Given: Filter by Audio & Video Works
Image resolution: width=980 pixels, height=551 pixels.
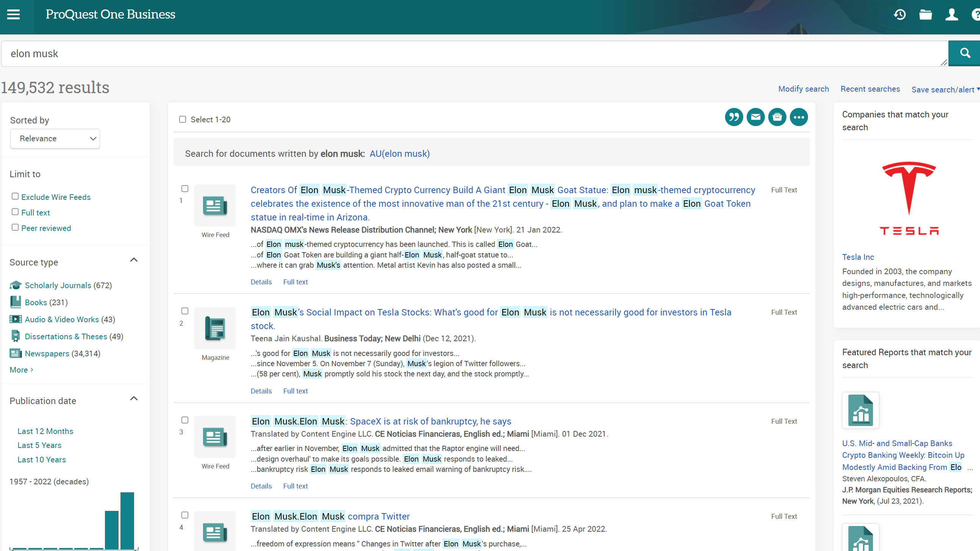Looking at the screenshot, I should coord(62,319).
